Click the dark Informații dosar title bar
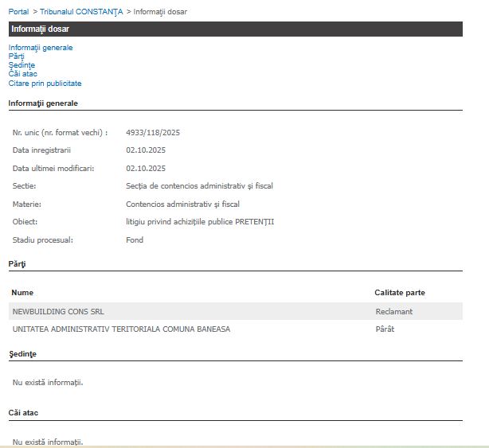Viewport: 489px width, 448px height. [x=235, y=29]
